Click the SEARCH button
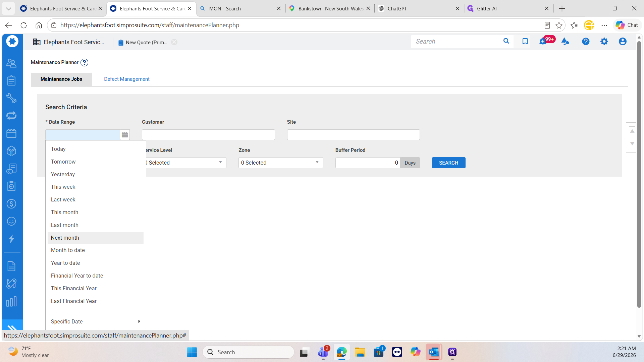Screen dimensions: 644x362 point(448,163)
